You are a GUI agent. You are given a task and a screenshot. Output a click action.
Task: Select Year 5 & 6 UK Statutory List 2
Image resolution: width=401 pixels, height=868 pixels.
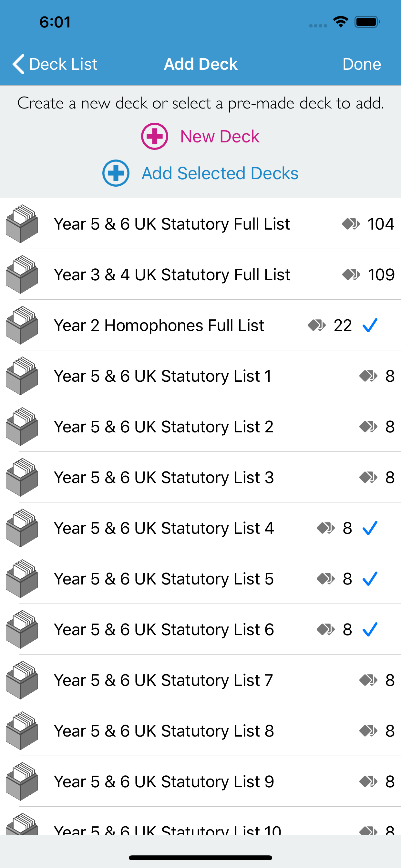(200, 427)
